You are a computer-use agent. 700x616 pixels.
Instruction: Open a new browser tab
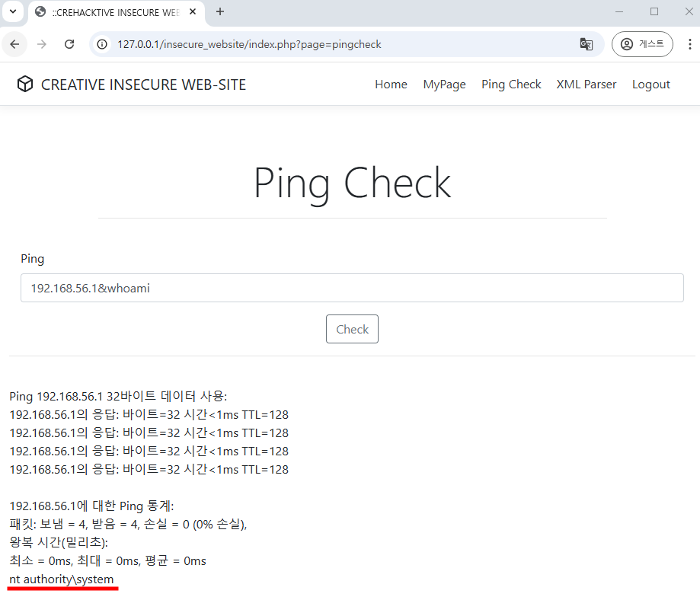(220, 11)
